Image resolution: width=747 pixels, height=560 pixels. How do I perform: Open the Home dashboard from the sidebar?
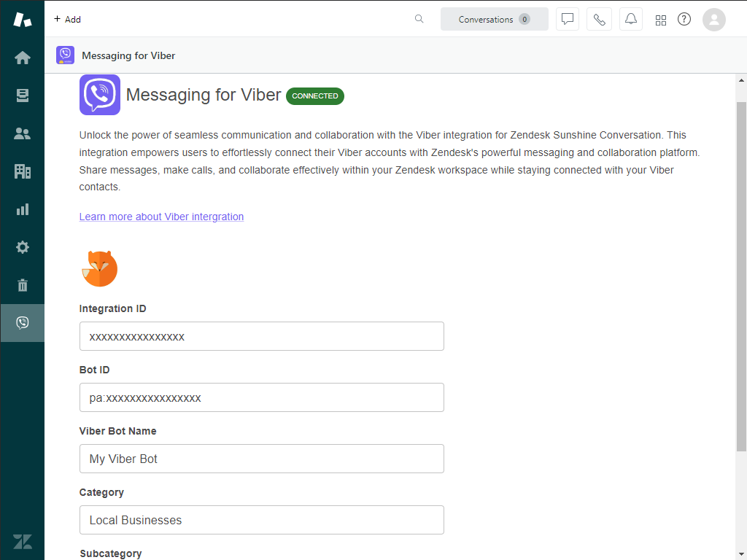[x=22, y=57]
